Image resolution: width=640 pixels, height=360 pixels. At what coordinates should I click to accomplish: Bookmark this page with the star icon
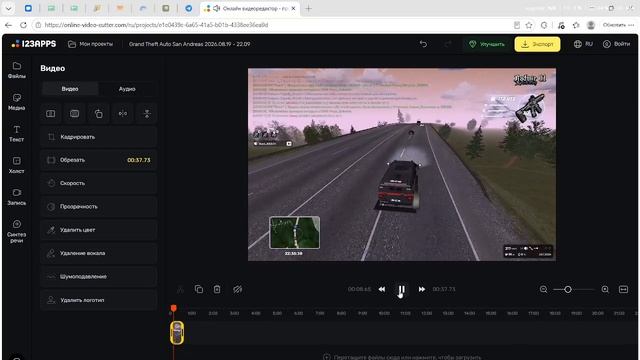529,25
